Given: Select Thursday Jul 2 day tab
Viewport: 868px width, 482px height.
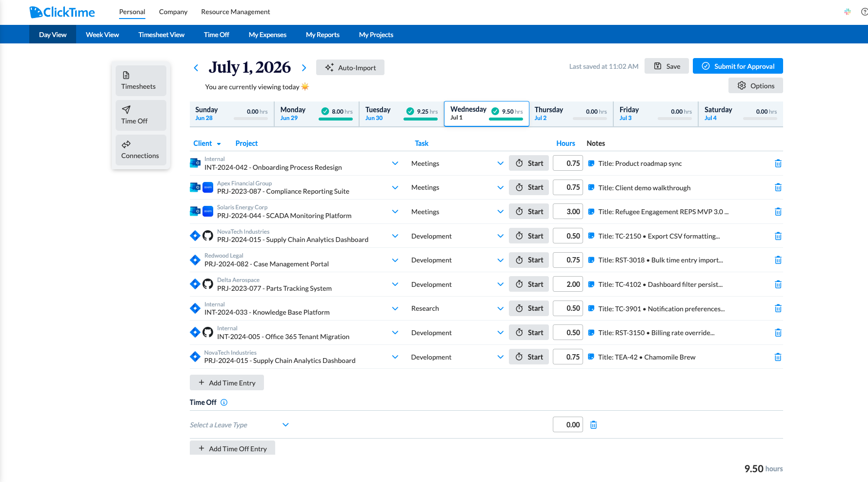Looking at the screenshot, I should 571,114.
